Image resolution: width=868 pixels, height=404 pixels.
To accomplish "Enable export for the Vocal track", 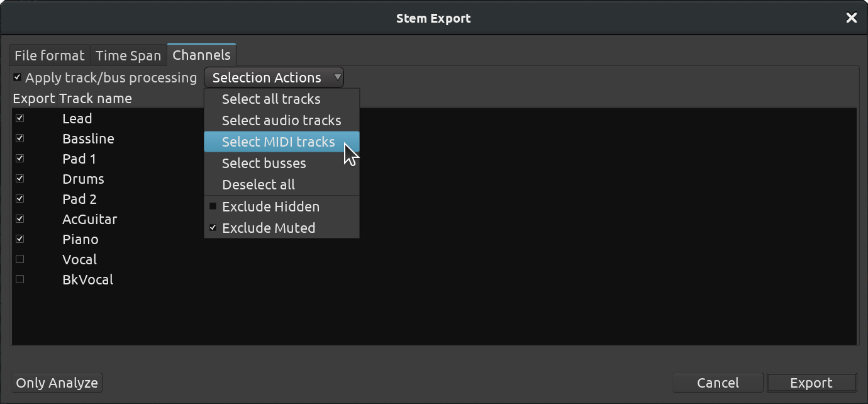I will (x=20, y=259).
